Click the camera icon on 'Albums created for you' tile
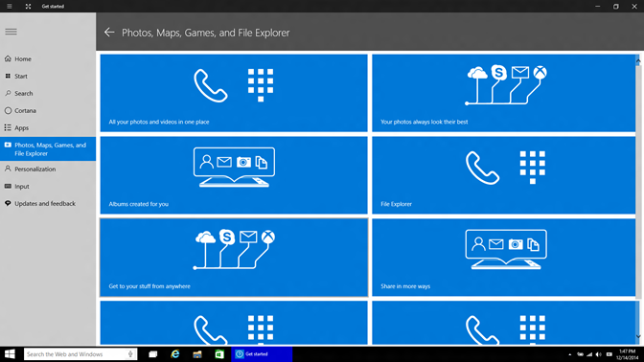 click(243, 162)
